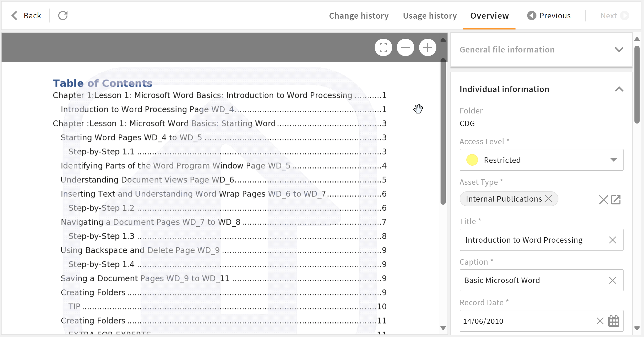Open the Access Level dropdown
The image size is (644, 337).
click(x=541, y=160)
